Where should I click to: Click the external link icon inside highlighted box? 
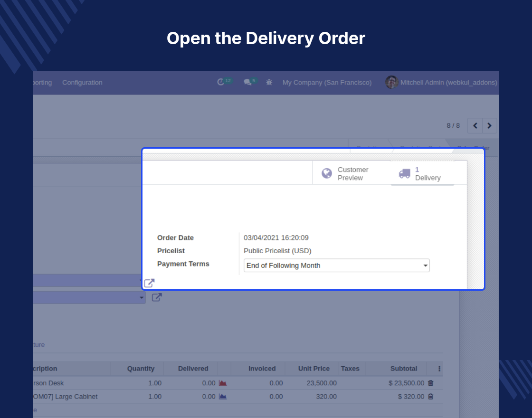[x=149, y=283]
